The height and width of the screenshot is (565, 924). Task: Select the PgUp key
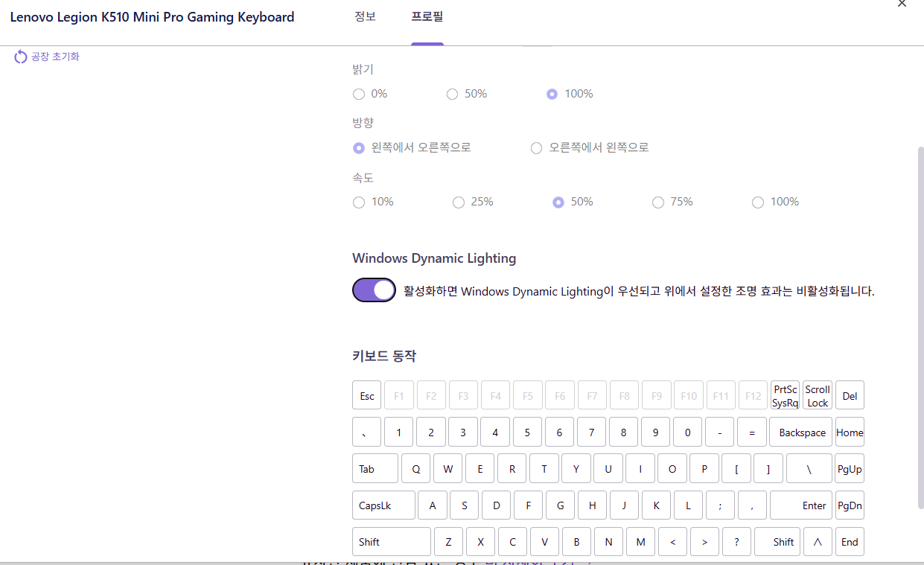[x=850, y=468]
